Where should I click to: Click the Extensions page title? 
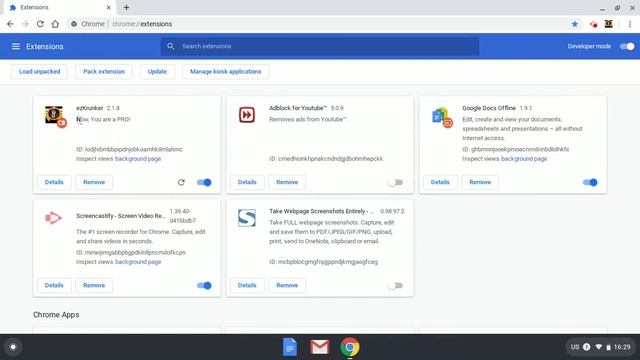(x=44, y=47)
